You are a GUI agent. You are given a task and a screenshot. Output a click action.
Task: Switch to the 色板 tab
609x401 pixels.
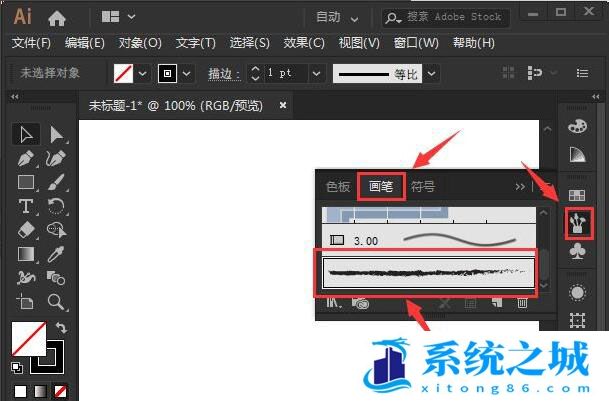click(338, 187)
